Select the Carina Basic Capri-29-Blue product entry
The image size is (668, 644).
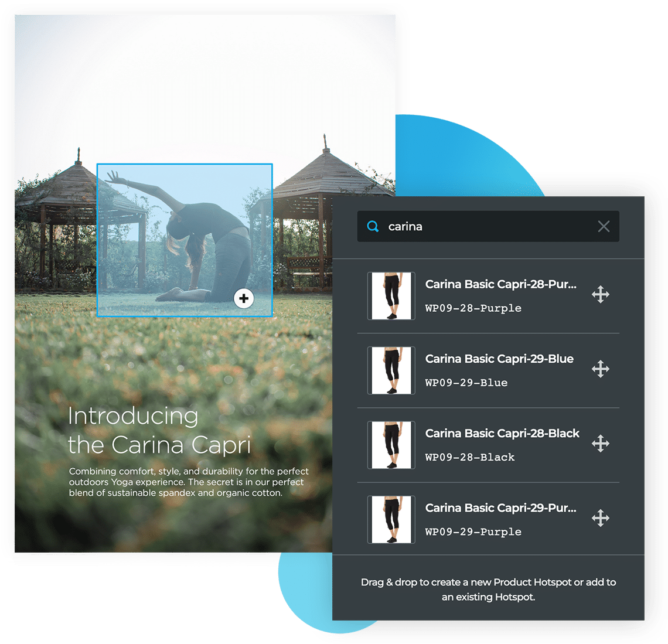[x=499, y=359]
